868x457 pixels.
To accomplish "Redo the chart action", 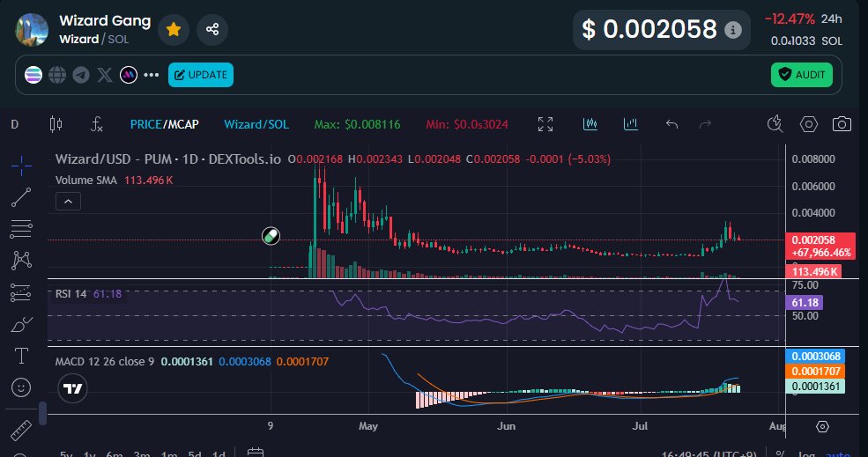I will tap(705, 124).
